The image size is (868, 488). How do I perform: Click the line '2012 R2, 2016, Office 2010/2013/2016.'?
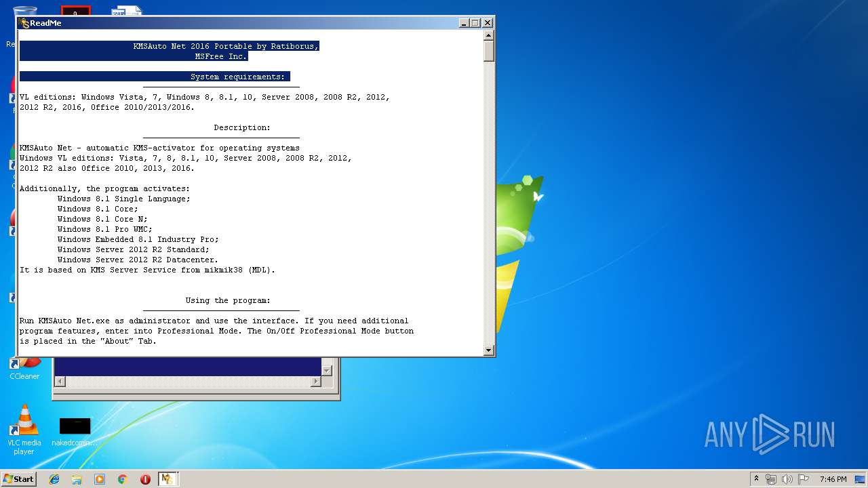[107, 107]
